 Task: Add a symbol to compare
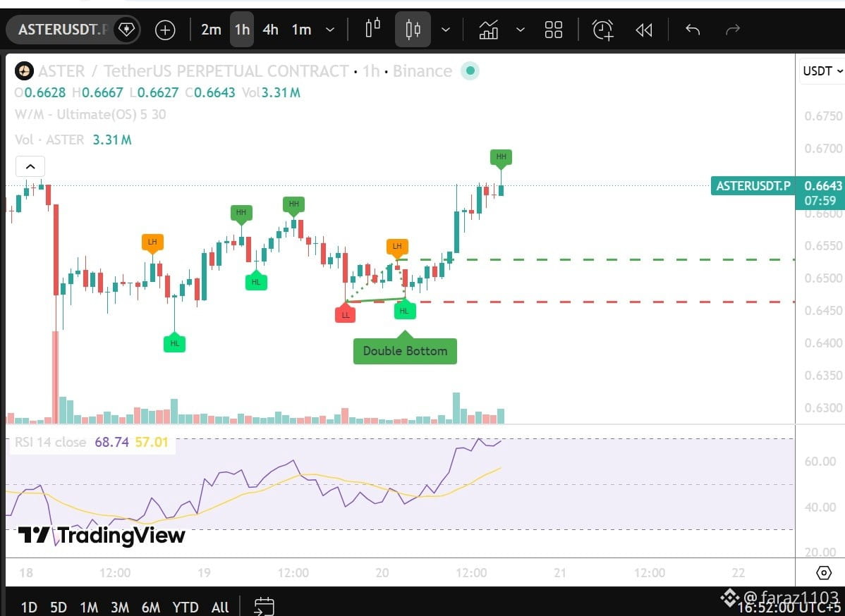tap(165, 30)
